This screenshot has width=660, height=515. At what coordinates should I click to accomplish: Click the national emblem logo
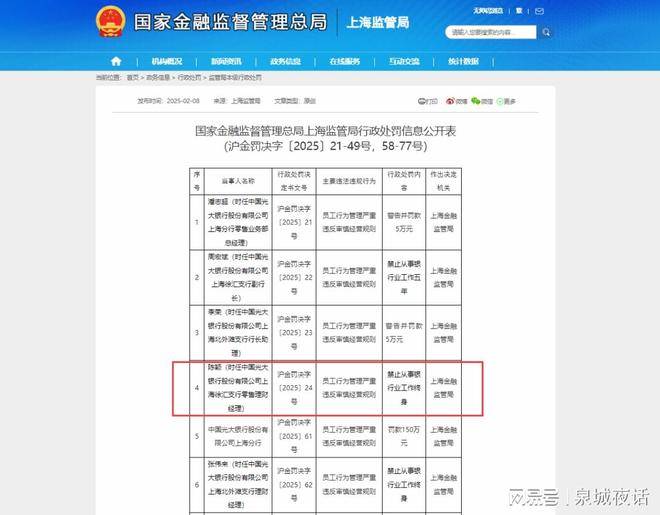coord(109,22)
